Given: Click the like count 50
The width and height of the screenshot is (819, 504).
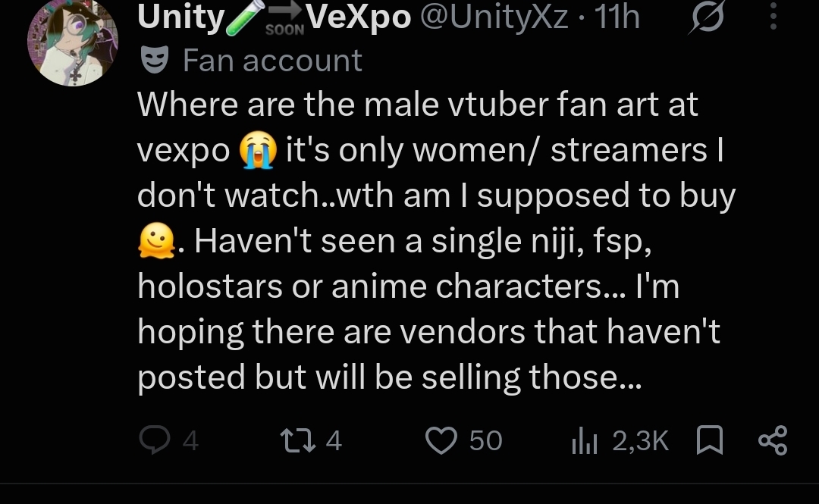Looking at the screenshot, I should tap(486, 441).
